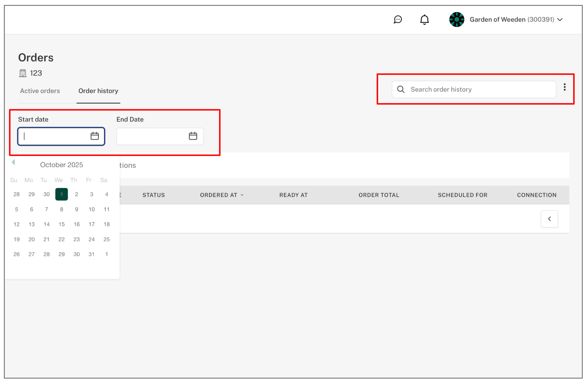
Task: Pick October 15 in the calendar
Action: (x=61, y=224)
